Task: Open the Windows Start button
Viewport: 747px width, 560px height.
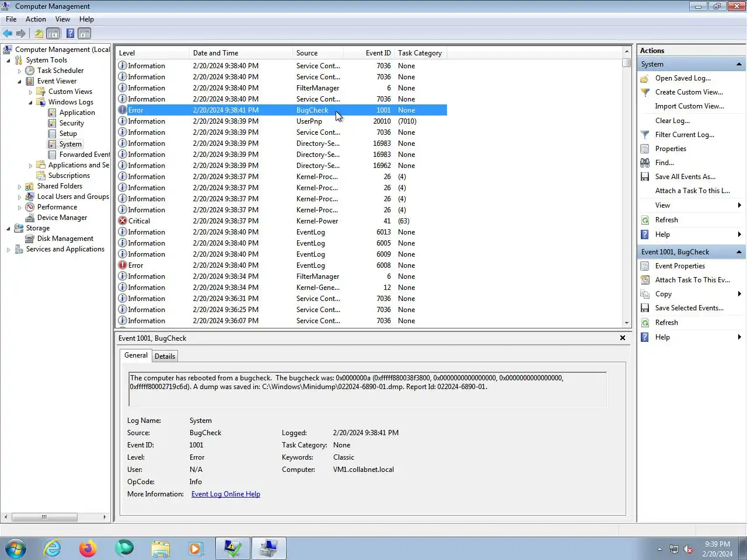Action: coord(15,549)
